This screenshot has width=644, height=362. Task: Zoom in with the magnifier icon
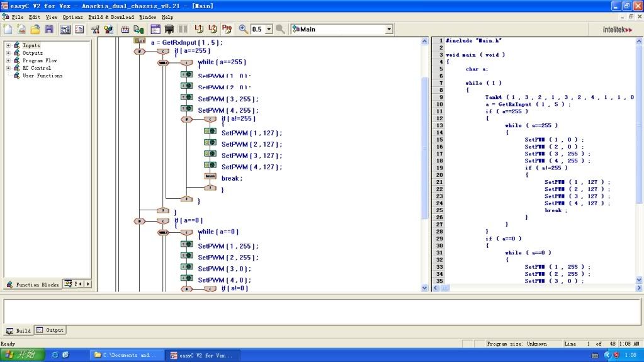click(x=244, y=29)
